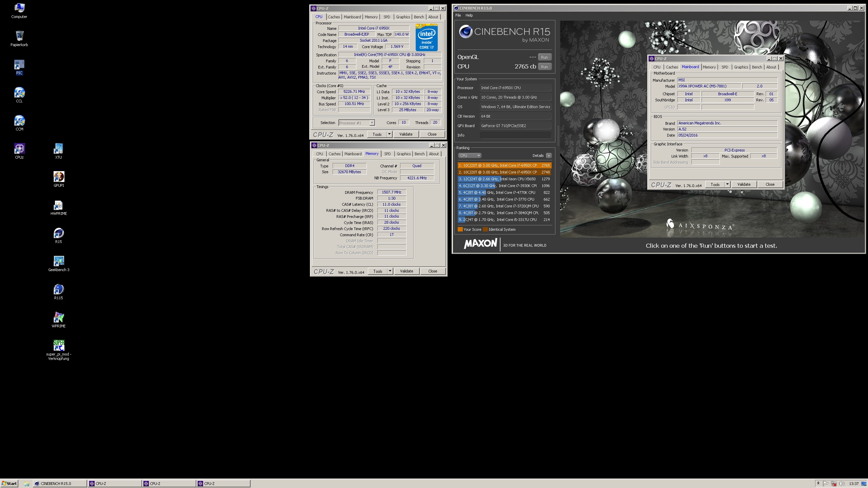Click Tools in the memory CPU-Z window
Screen dimensions: 868x488
tap(378, 271)
